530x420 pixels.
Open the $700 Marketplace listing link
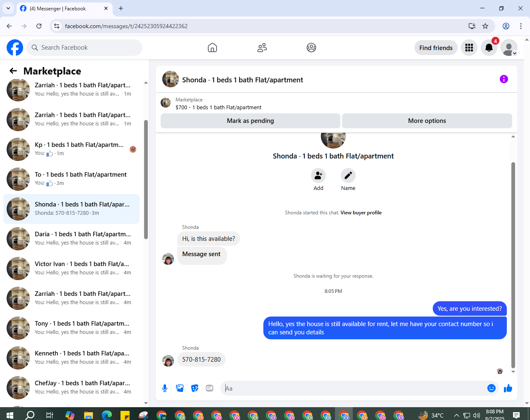pyautogui.click(x=218, y=107)
